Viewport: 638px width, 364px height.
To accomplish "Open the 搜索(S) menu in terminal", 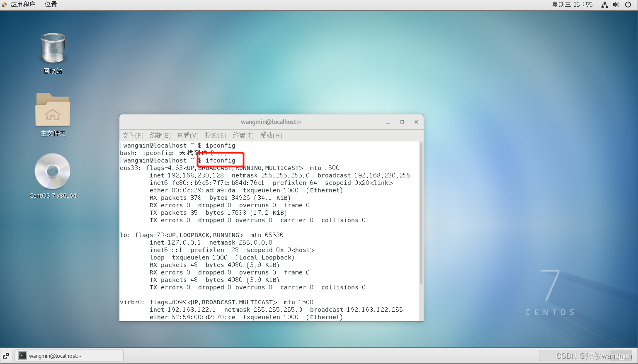I will [x=216, y=136].
